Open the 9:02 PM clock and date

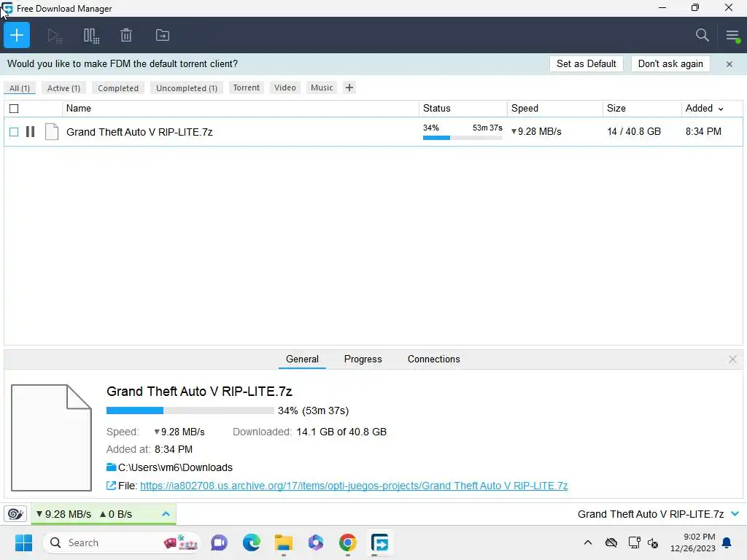pos(693,542)
